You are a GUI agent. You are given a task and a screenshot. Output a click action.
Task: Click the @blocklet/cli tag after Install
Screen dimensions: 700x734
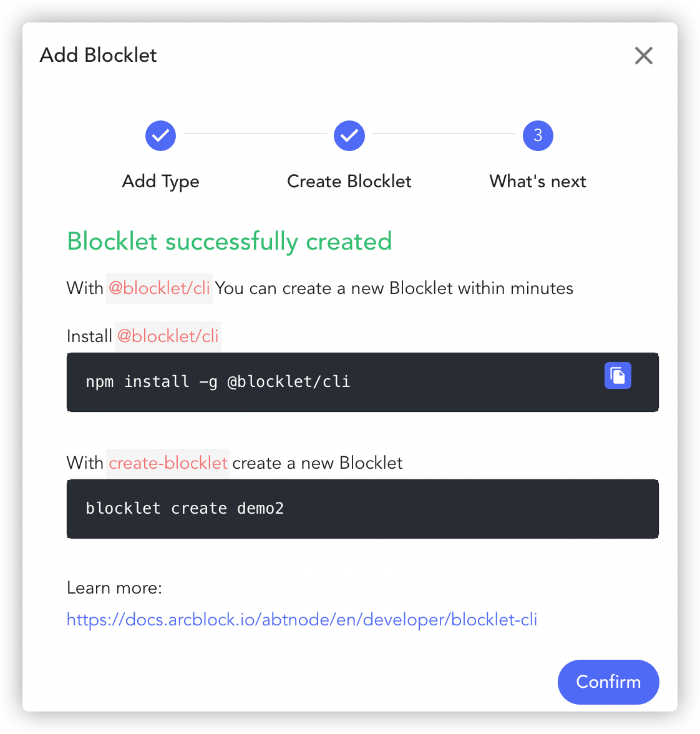pos(168,336)
